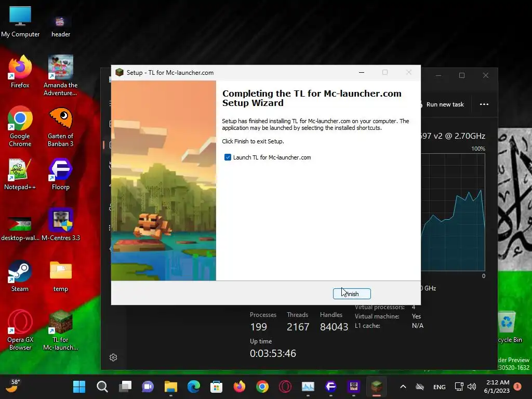Select Garten of Banban 3 desktop icon

[x=60, y=127]
